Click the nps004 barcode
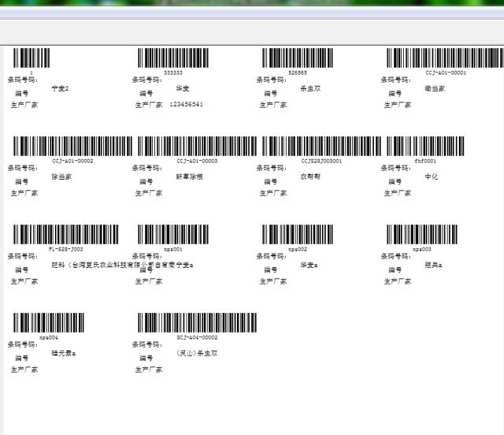Viewport: 504px width, 435px height. coord(49,323)
